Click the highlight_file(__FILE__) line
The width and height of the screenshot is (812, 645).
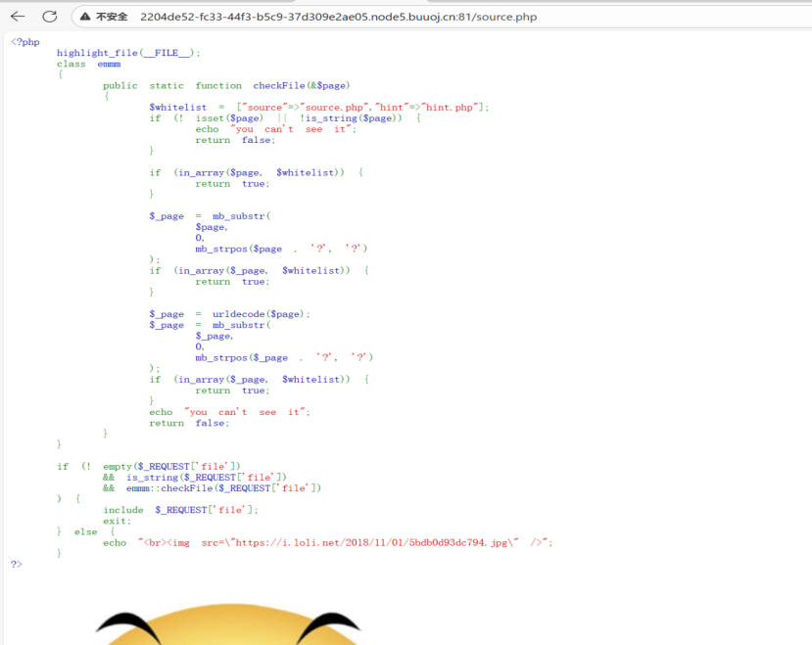click(128, 53)
